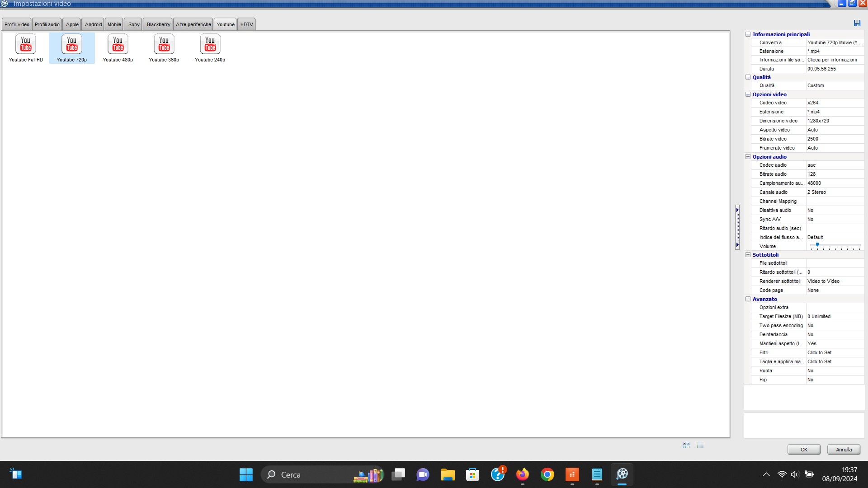Open the HDTV profiles tab
868x488 pixels.
pos(246,24)
